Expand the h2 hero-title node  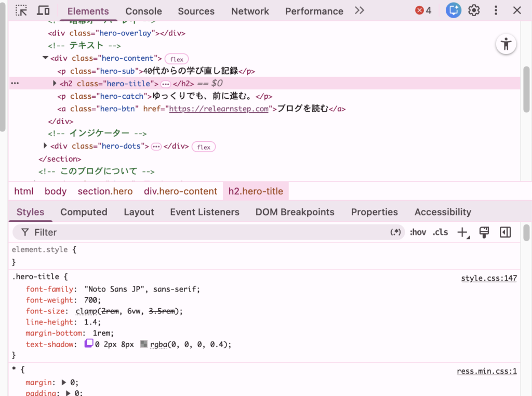tap(54, 83)
